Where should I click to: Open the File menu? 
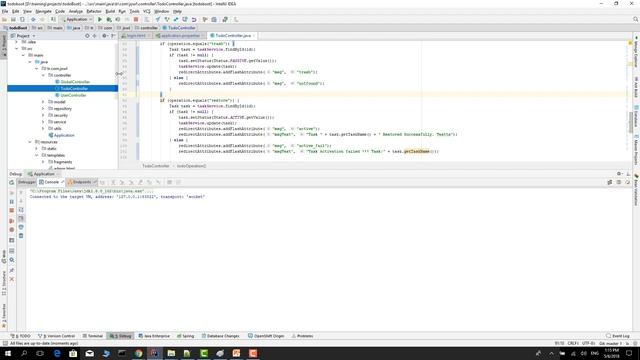tap(5, 11)
